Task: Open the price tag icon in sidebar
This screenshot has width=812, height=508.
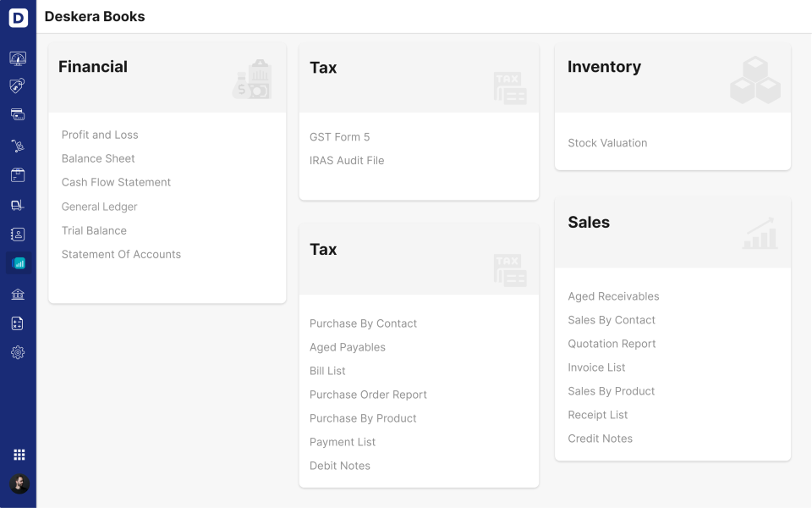Action: (18, 86)
